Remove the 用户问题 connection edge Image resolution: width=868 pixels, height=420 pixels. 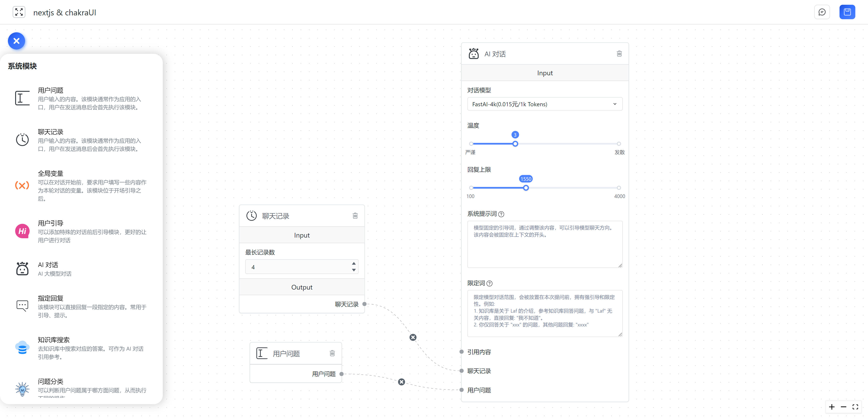[401, 382]
